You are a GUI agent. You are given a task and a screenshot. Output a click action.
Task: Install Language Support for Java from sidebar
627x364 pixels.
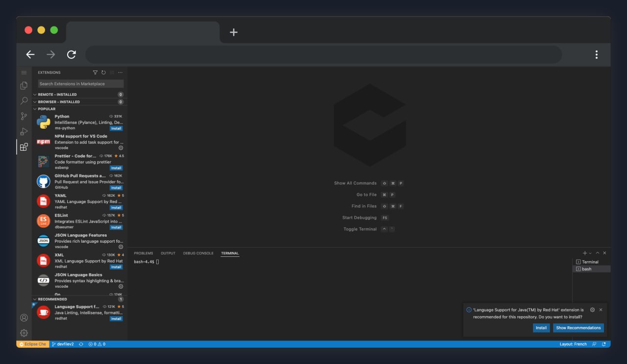point(116,318)
